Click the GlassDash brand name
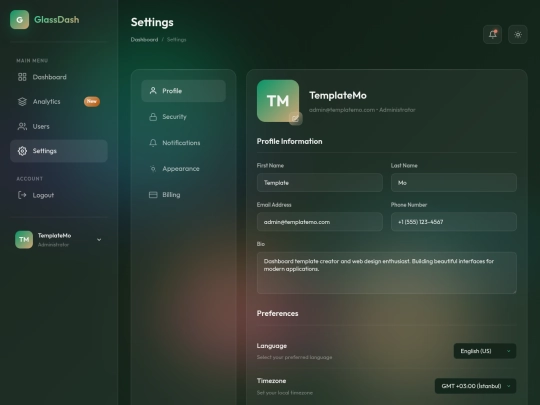Viewport: 540px width, 405px height. [57, 20]
